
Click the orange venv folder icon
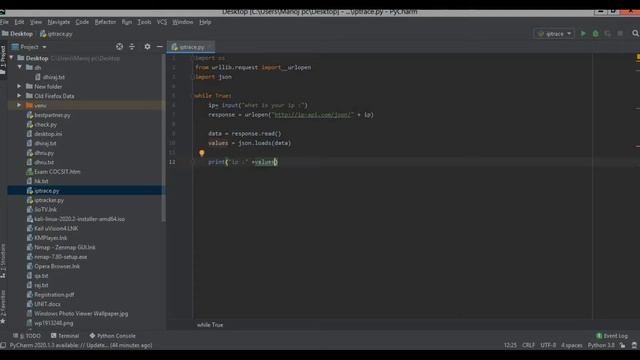(29, 105)
